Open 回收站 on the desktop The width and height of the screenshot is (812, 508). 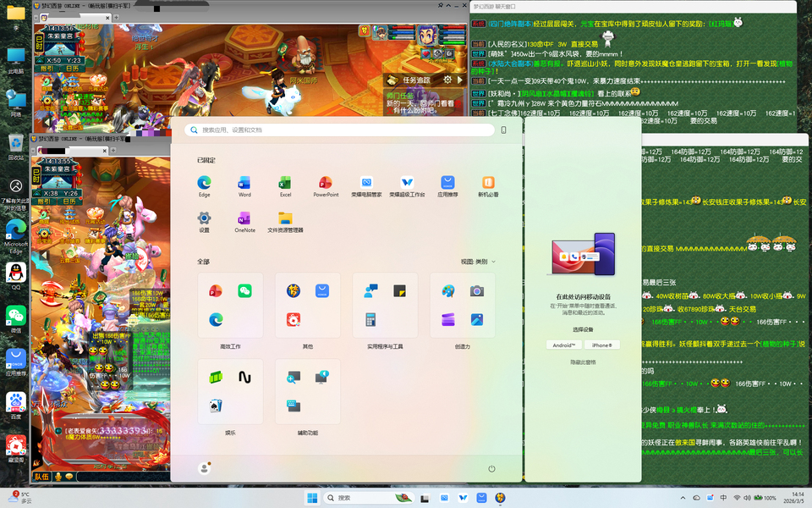click(x=16, y=146)
